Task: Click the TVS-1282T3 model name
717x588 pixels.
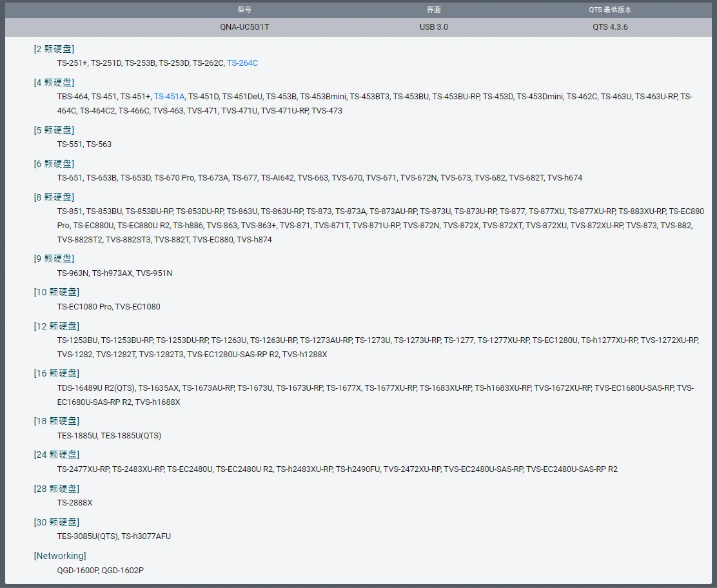Action: (161, 355)
